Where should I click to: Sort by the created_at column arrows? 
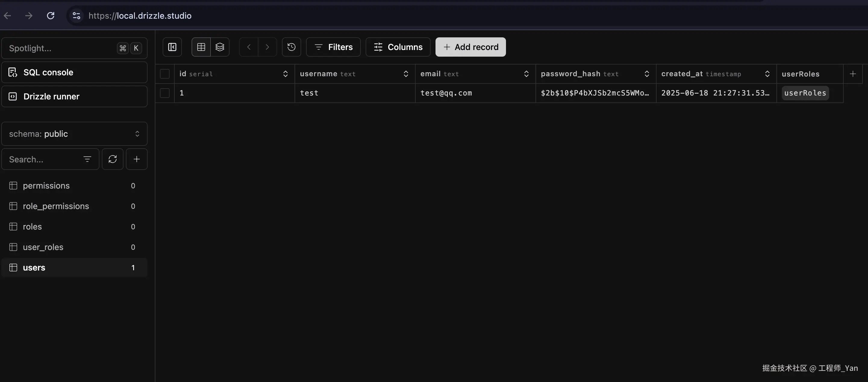point(767,74)
